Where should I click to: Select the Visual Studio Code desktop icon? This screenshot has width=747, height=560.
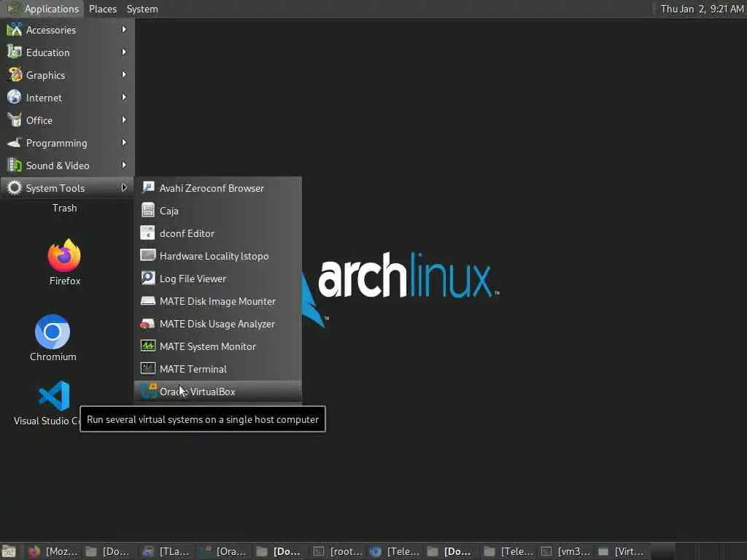[x=54, y=396]
